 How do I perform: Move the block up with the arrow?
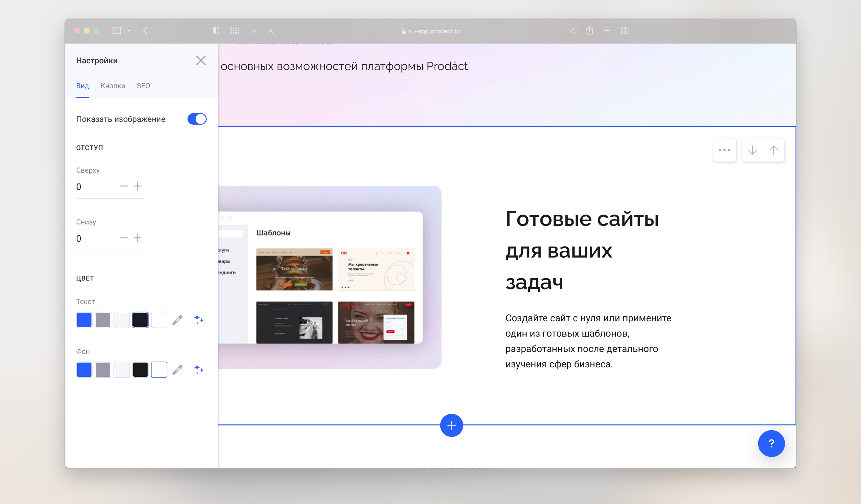[773, 150]
